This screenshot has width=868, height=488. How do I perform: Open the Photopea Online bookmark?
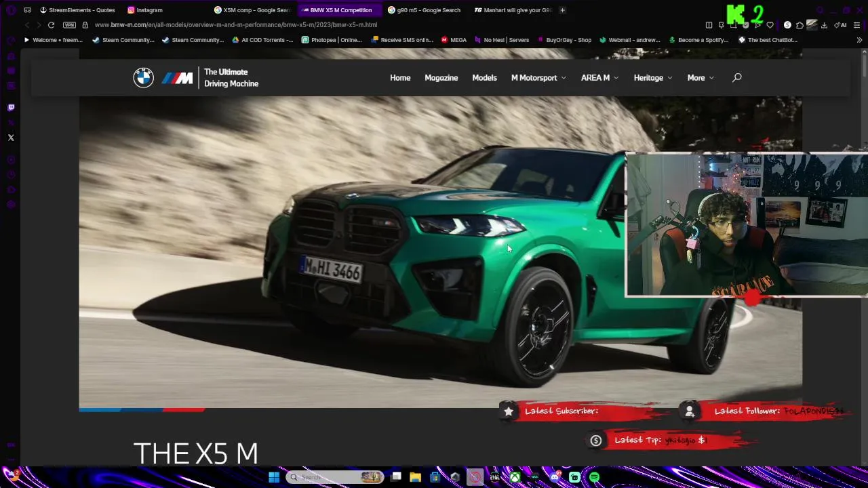[x=332, y=40]
